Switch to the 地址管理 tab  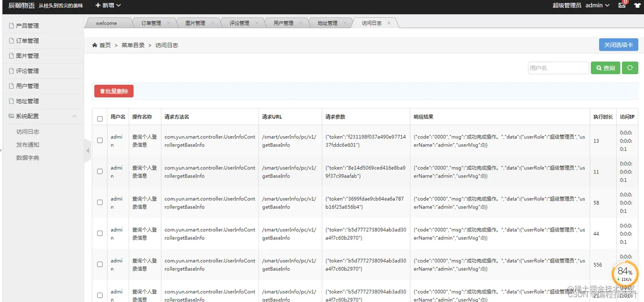[328, 23]
